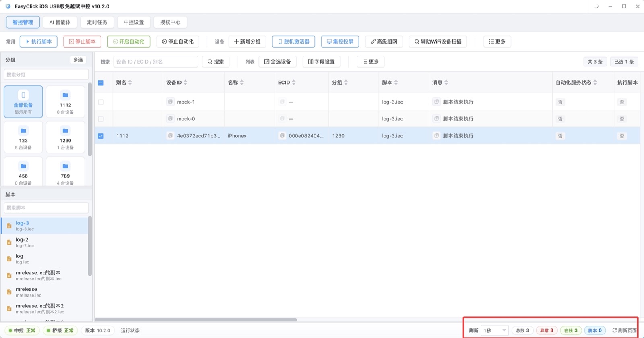Copy device ID of mock-1 row
This screenshot has height=338, width=644.
[x=170, y=102]
